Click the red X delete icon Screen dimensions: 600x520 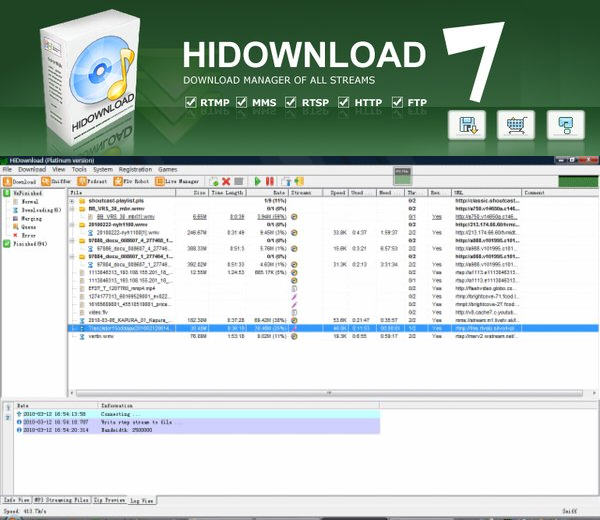coord(226,182)
